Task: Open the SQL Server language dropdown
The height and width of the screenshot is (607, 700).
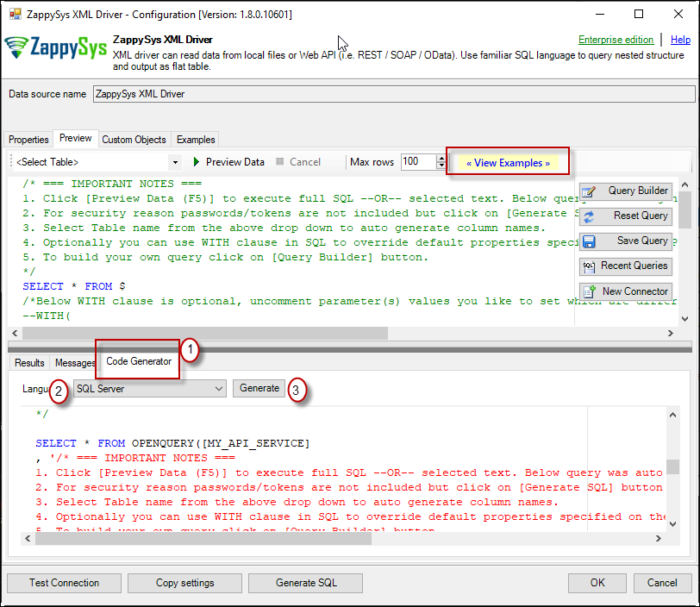Action: click(219, 389)
